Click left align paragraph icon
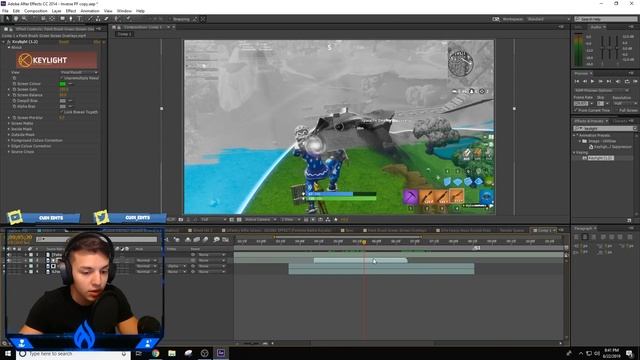 tap(576, 237)
